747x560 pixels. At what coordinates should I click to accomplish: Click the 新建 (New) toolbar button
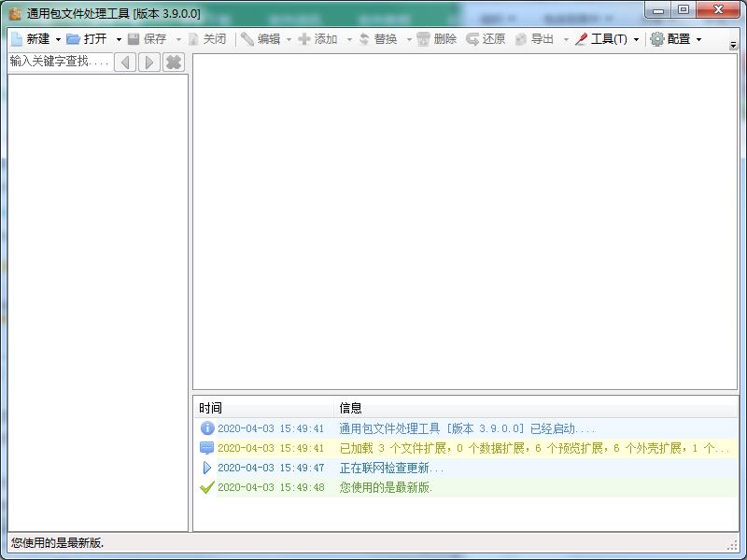click(31, 39)
